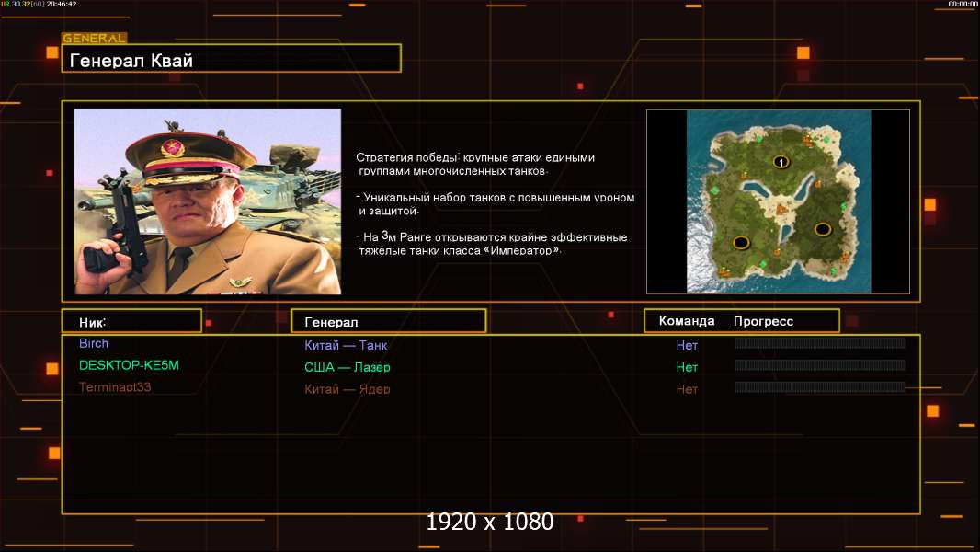
Task: Open the island map thumbnail
Action: [x=778, y=201]
